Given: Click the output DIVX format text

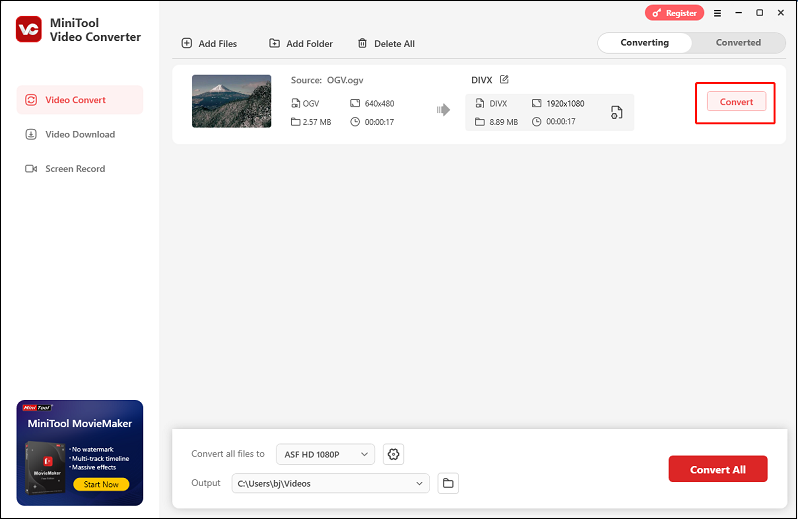Looking at the screenshot, I should pyautogui.click(x=498, y=103).
